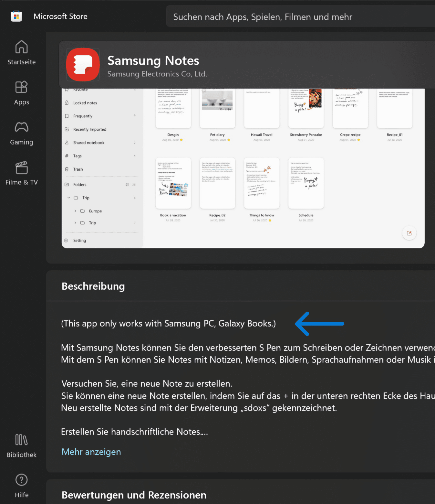Open the Filme & TV section
The height and width of the screenshot is (504, 435).
point(22,173)
